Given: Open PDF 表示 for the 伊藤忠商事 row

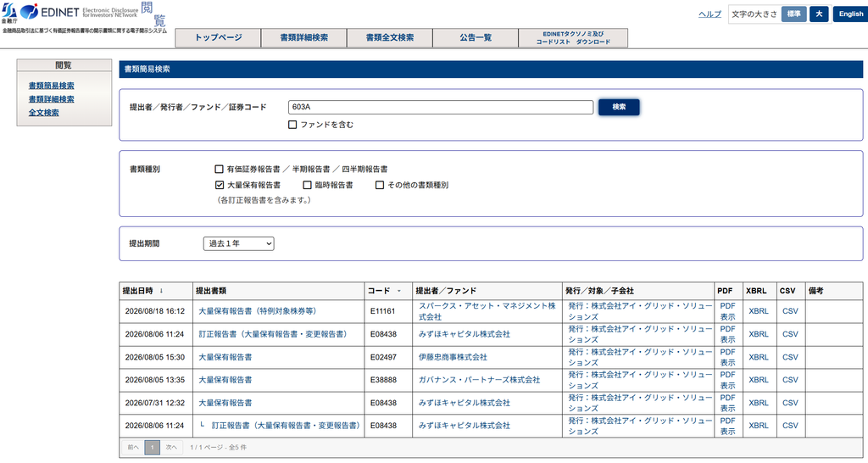Looking at the screenshot, I should [727, 357].
